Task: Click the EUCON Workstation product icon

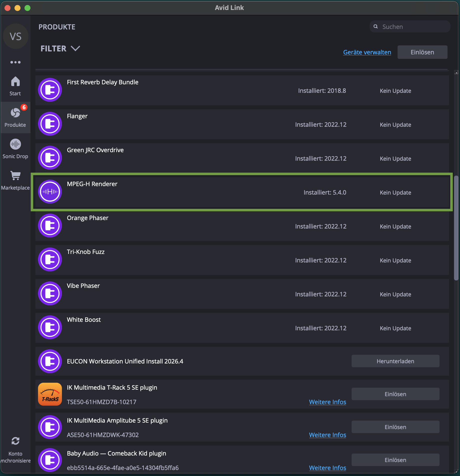Action: pos(50,361)
